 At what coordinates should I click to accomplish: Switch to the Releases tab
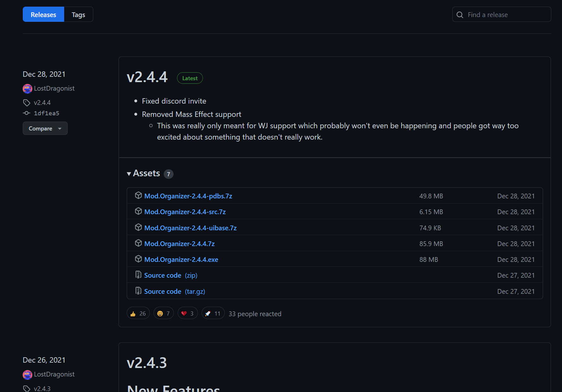(x=43, y=15)
